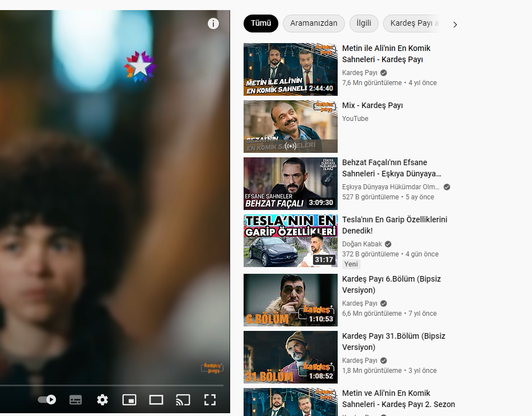
Task: Open Kardeş Payı 6.Bölüm thumbnail
Action: pyautogui.click(x=291, y=300)
